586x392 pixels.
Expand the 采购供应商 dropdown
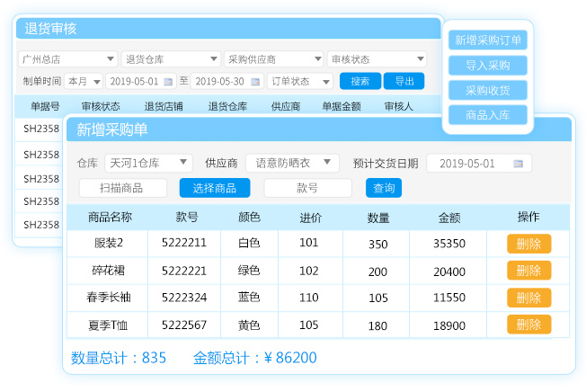click(x=273, y=59)
